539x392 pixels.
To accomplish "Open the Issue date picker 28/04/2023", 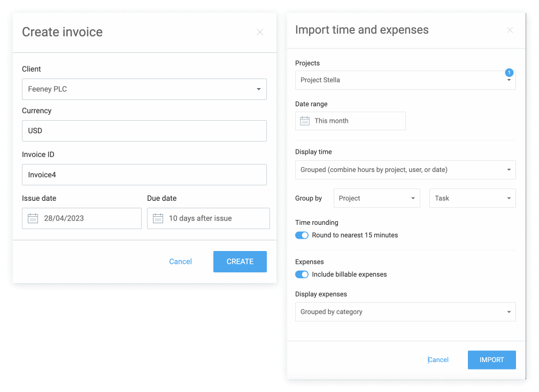I will point(82,218).
